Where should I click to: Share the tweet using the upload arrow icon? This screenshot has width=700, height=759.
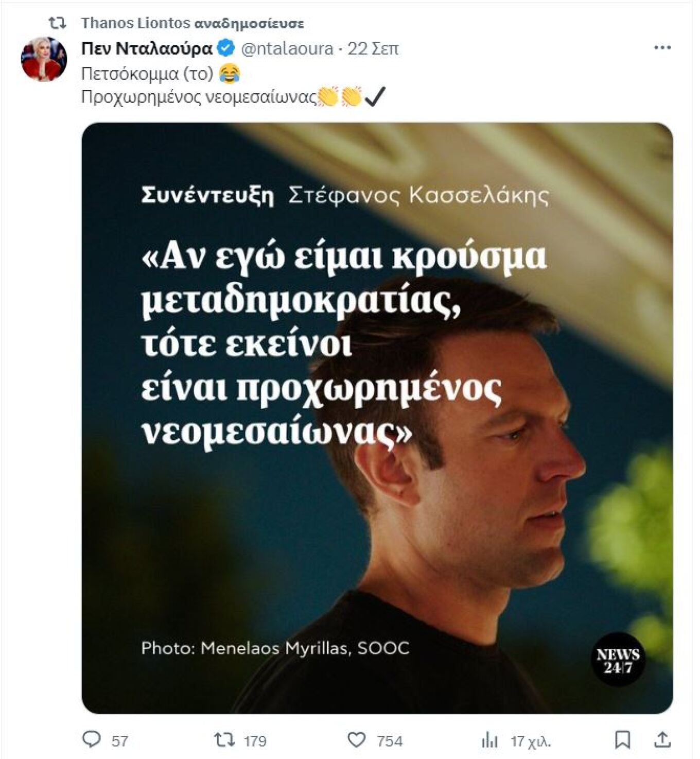(662, 739)
